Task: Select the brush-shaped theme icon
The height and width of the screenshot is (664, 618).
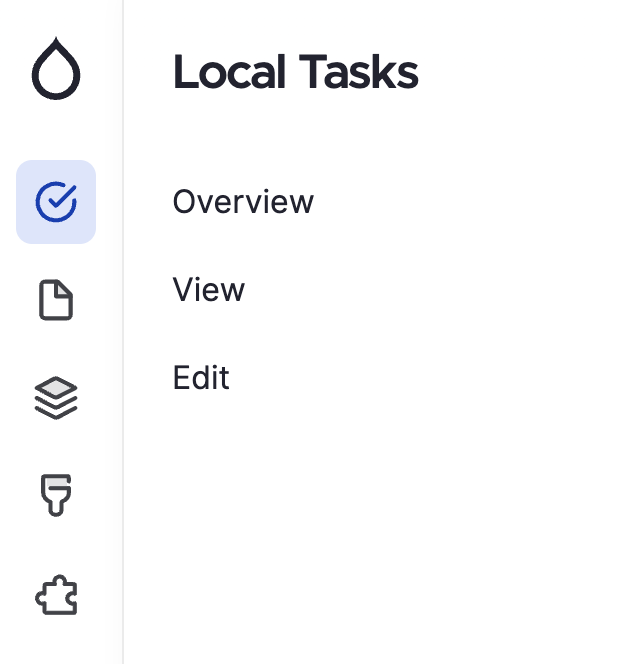Action: click(56, 495)
